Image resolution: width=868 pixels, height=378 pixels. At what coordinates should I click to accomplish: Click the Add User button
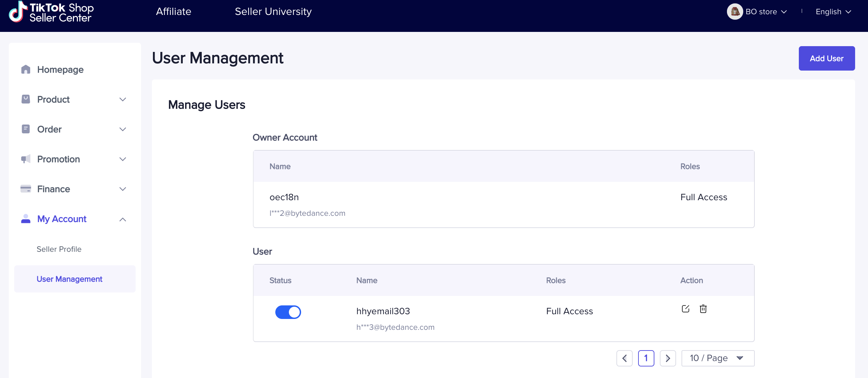click(x=826, y=58)
